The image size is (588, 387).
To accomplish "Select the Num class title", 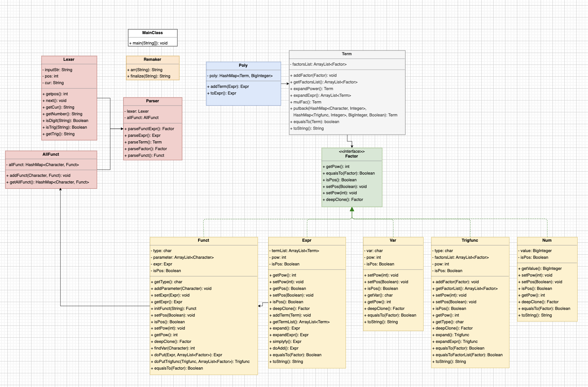I will (x=547, y=240).
